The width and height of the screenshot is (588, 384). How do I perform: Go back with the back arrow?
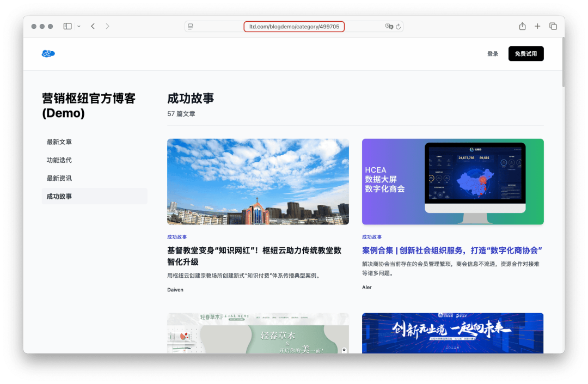93,26
